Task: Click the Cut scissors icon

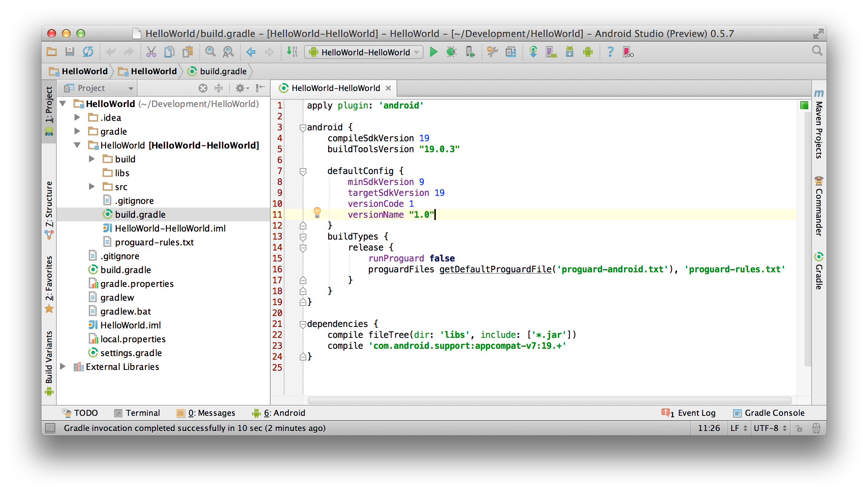Action: pyautogui.click(x=151, y=52)
